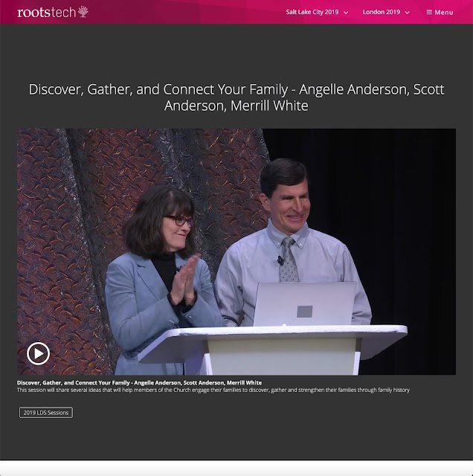Image resolution: width=473 pixels, height=476 pixels.
Task: Expand the London 2019 dropdown
Action: [x=386, y=12]
